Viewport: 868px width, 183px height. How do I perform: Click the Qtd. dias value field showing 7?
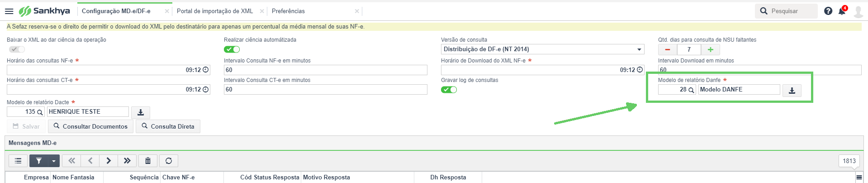(689, 49)
